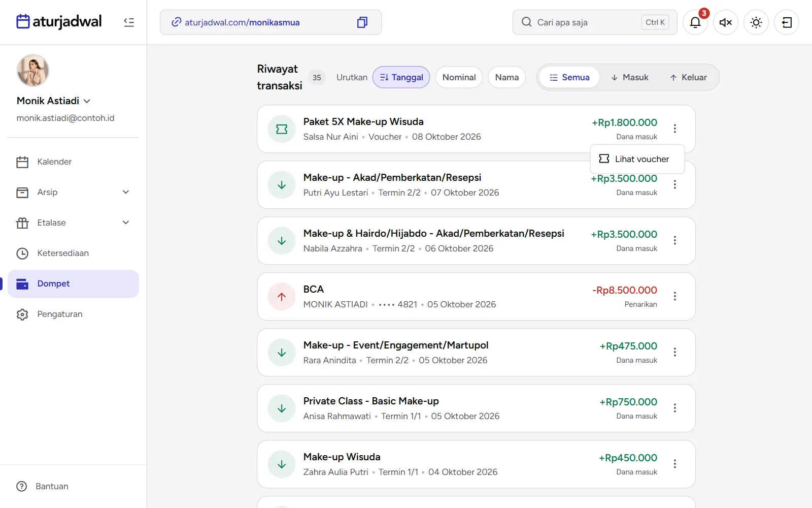The width and height of the screenshot is (812, 508).
Task: Switch the light/dark theme with the sun icon
Action: pyautogui.click(x=756, y=22)
